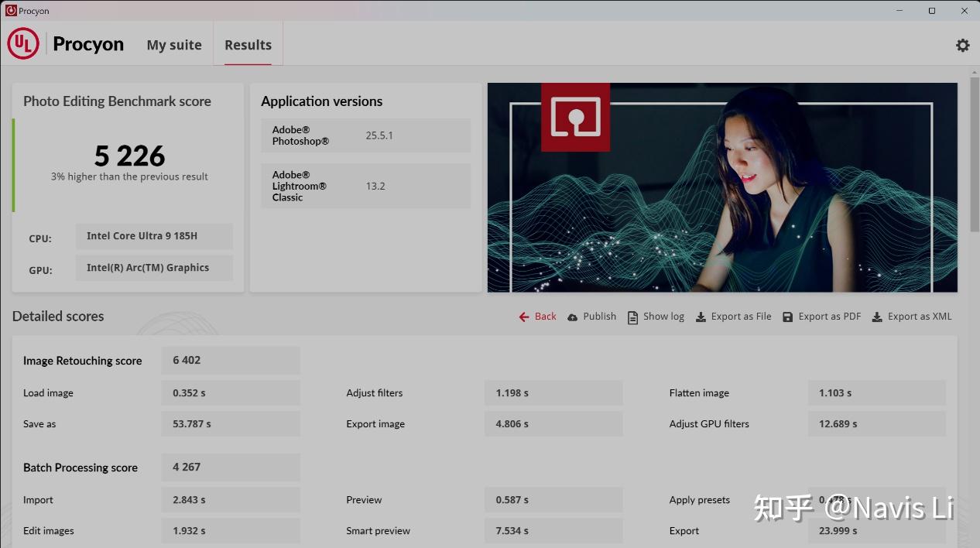Click '3% higher than the previous result' text

coord(129,176)
